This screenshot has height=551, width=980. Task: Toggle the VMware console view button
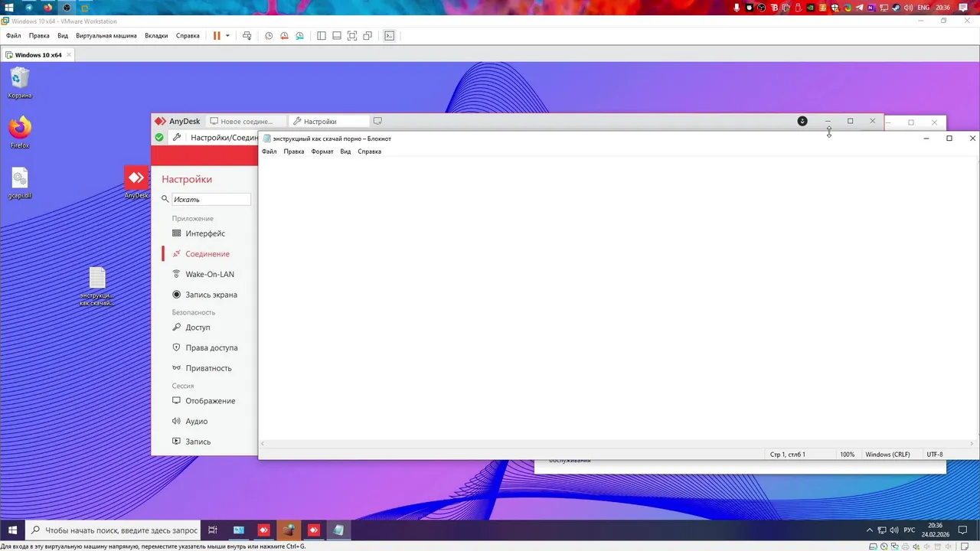point(389,35)
